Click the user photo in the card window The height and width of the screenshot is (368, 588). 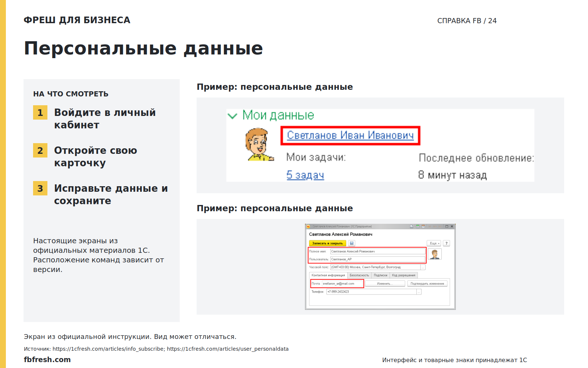coord(435,254)
